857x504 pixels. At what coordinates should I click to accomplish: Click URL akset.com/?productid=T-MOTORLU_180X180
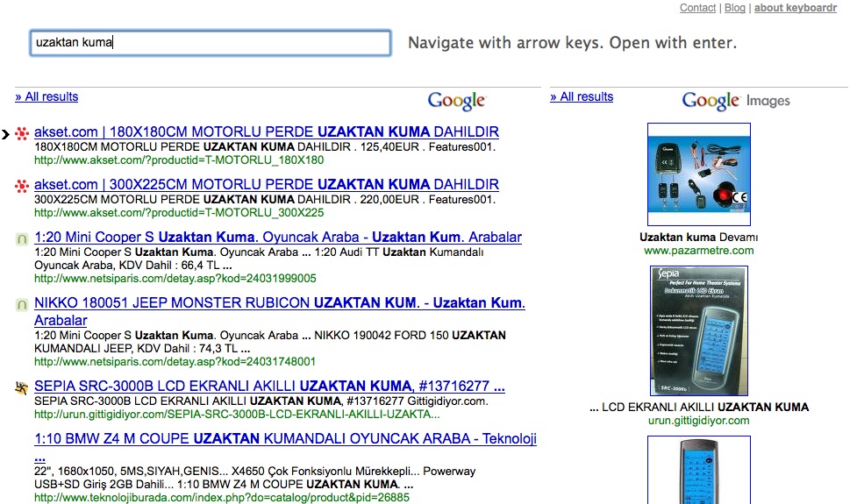pos(179,160)
